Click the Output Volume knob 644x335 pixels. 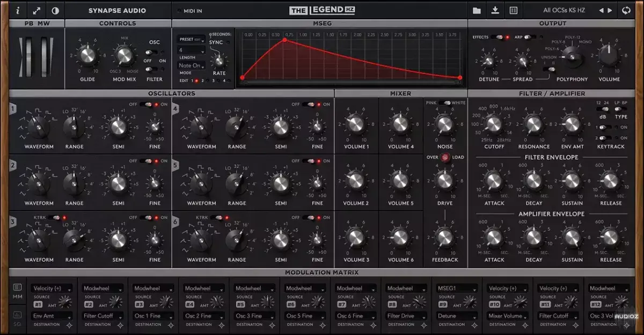(x=608, y=56)
